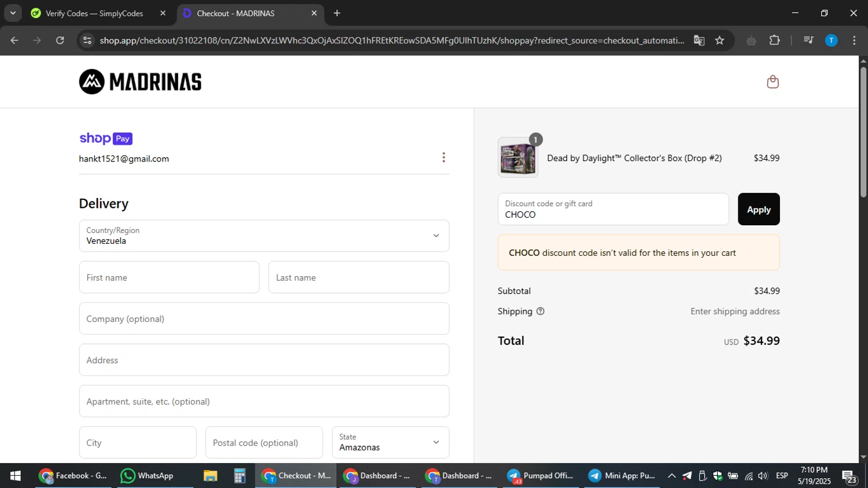Open the Chrome profile avatar

[831, 40]
